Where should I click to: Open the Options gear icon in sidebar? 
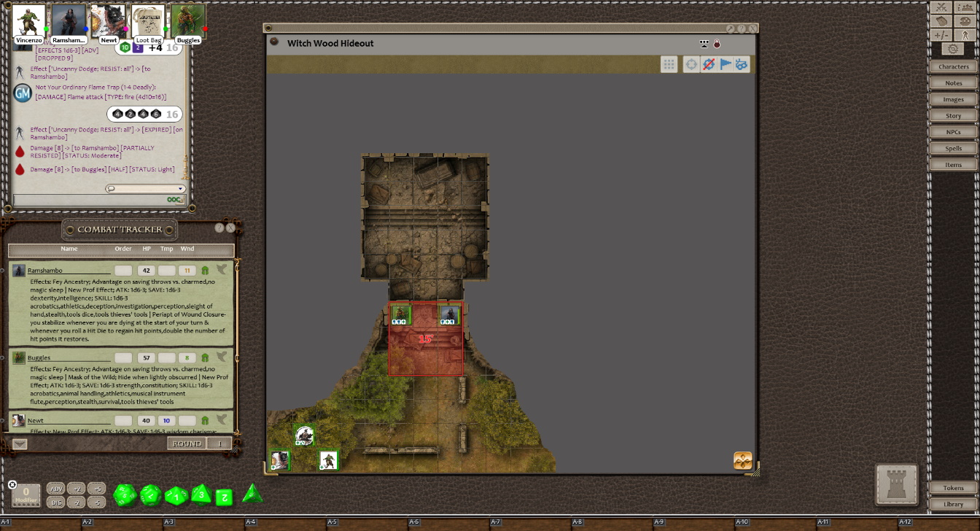pos(953,49)
